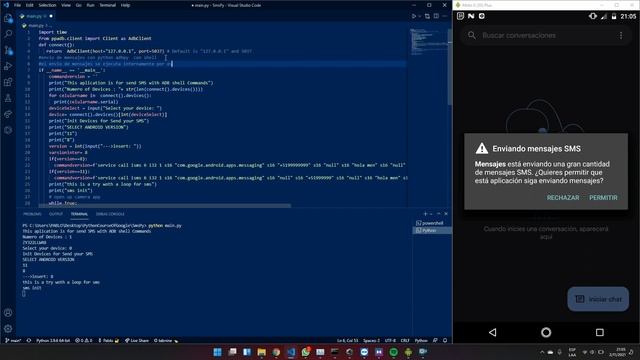Open the three-dot menu in Messages app
This screenshot has width=640, height=360.
click(621, 36)
